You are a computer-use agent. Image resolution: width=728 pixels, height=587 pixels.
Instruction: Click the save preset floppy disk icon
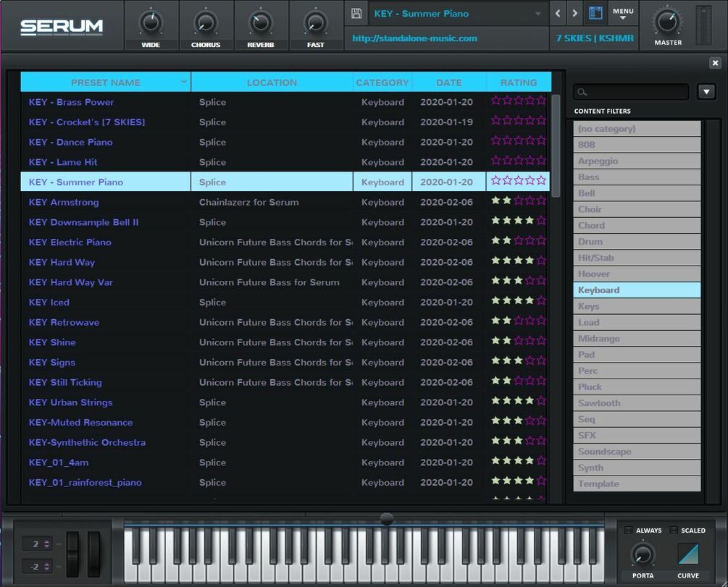[x=356, y=14]
